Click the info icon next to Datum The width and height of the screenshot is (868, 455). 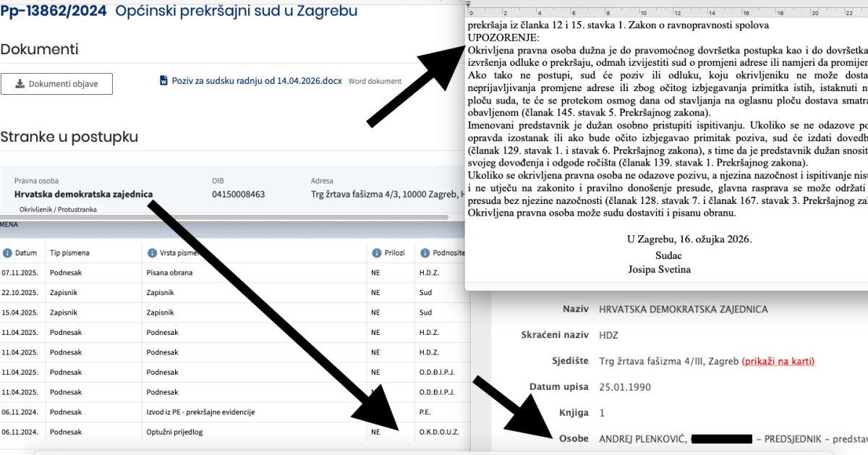[8, 253]
